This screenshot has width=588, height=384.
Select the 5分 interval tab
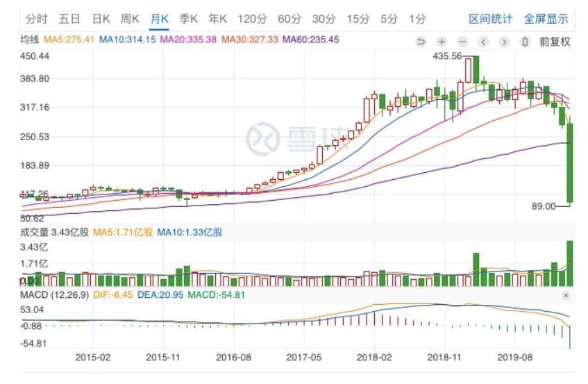[x=389, y=19]
